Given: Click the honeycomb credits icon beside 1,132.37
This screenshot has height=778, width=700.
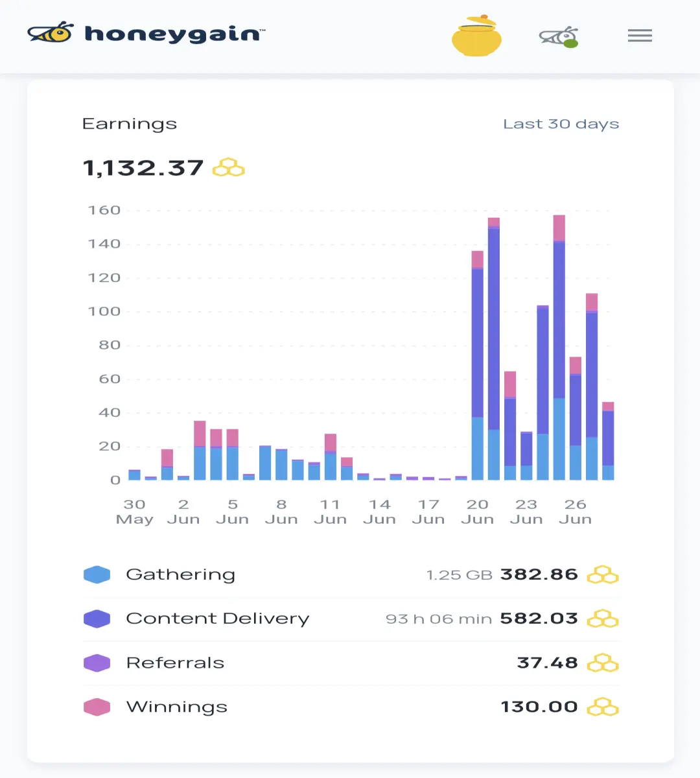Looking at the screenshot, I should [229, 168].
